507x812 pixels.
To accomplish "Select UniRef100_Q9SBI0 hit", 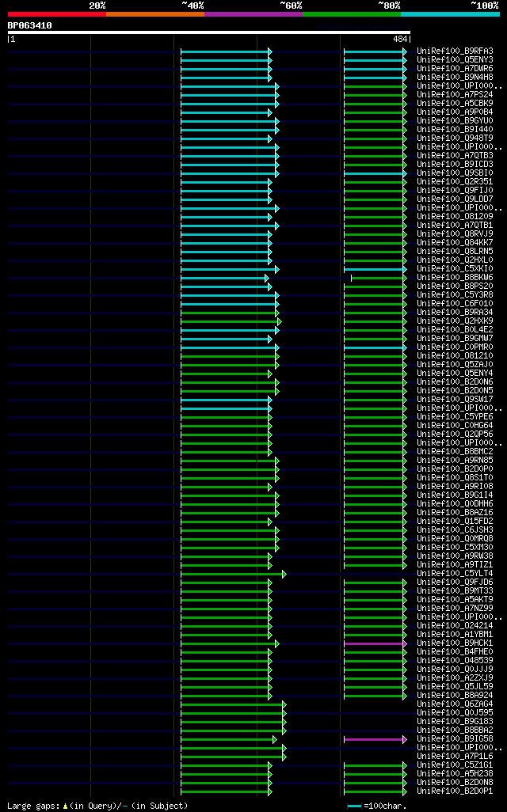I will (456, 173).
